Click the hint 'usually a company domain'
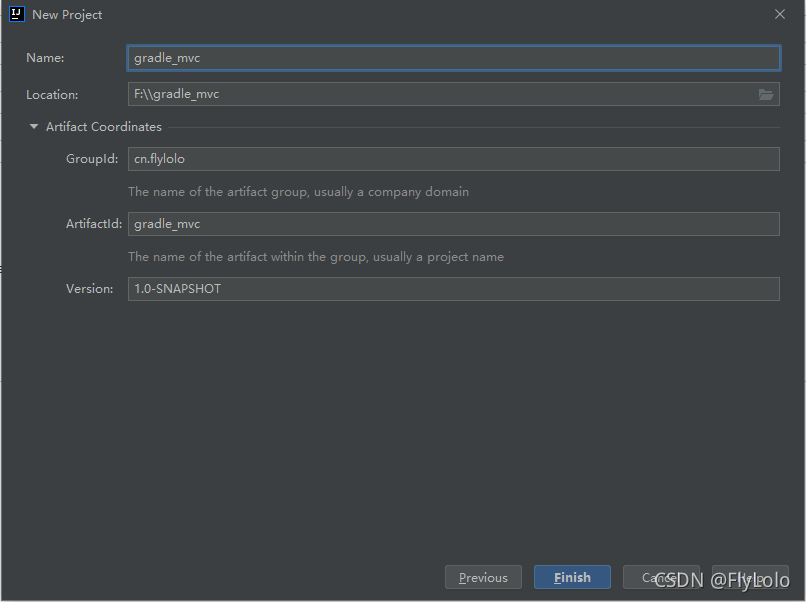Screen dimensions: 806x602 click(x=391, y=192)
